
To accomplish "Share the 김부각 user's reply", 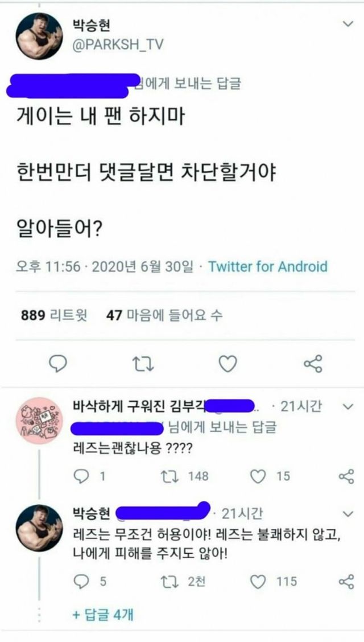I will click(346, 476).
